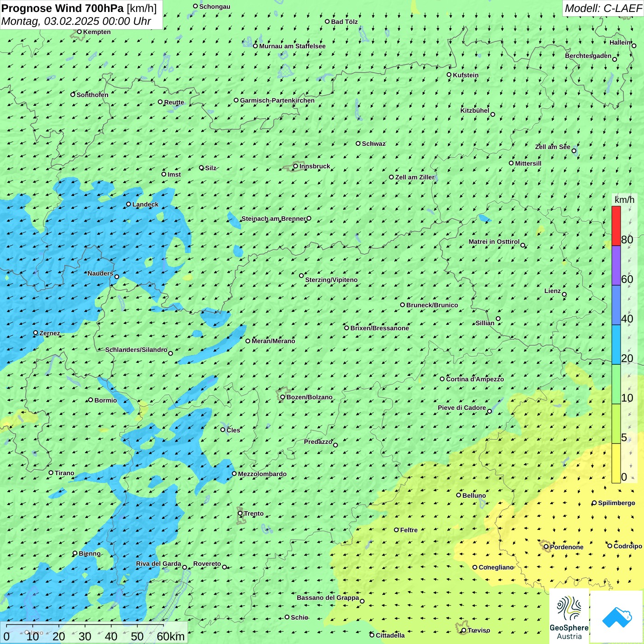Choose the green 10–20 km/h legend color
The height and width of the screenshot is (644, 644).
click(x=616, y=385)
